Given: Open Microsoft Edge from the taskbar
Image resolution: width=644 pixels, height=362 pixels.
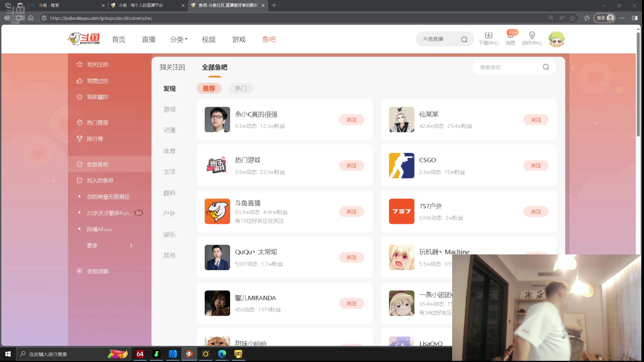Looking at the screenshot, I should (x=222, y=354).
